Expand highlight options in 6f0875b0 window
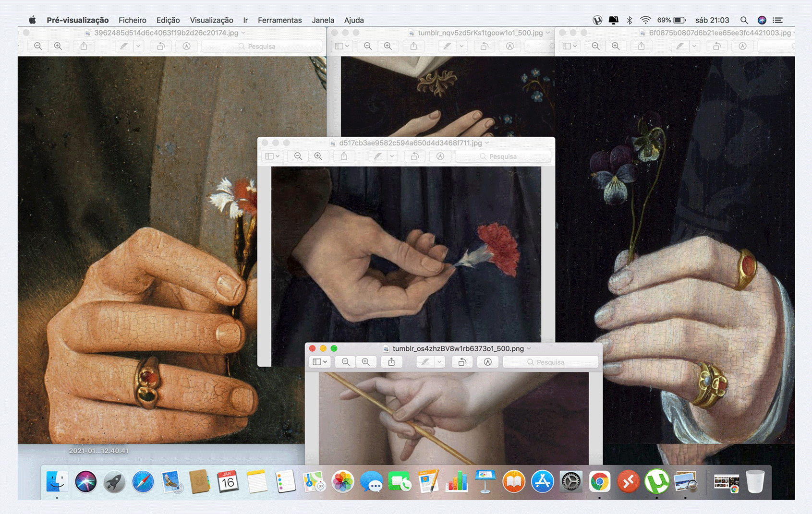This screenshot has width=812, height=514. 694,46
